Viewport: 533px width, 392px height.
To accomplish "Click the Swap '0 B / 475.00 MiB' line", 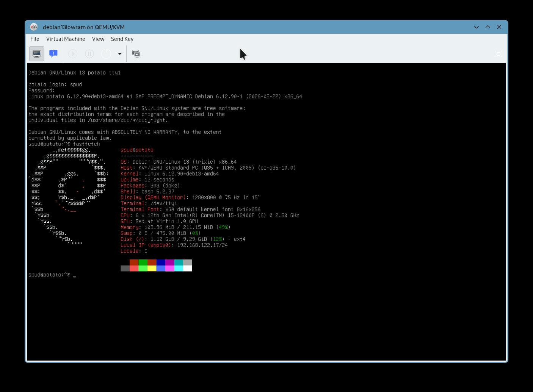I will point(161,233).
